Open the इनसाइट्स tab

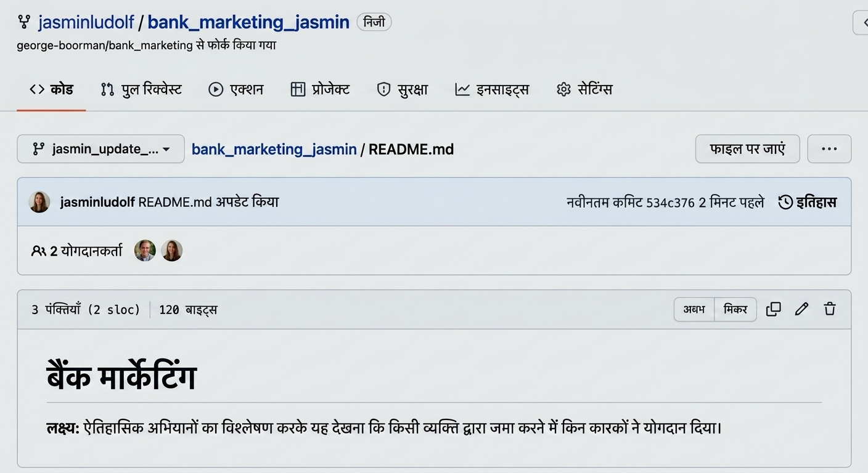(x=492, y=89)
